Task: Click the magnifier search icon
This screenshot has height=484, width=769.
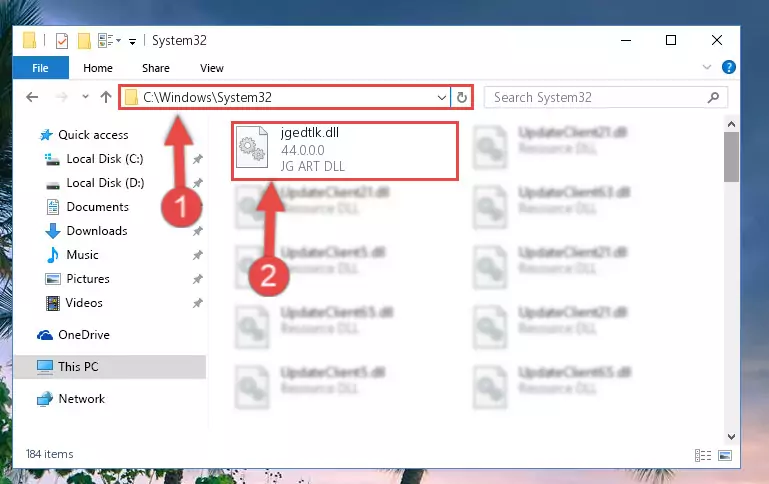Action: (713, 98)
